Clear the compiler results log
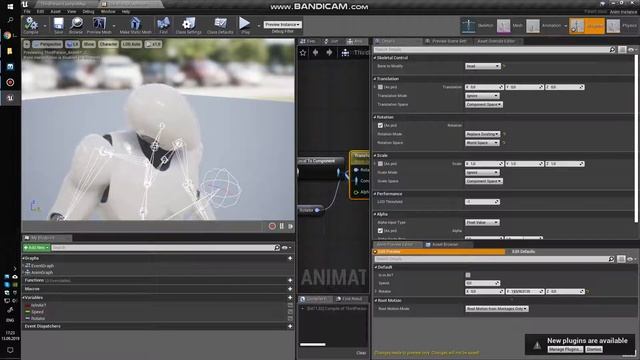This screenshot has width=640, height=360. pyautogui.click(x=361, y=353)
